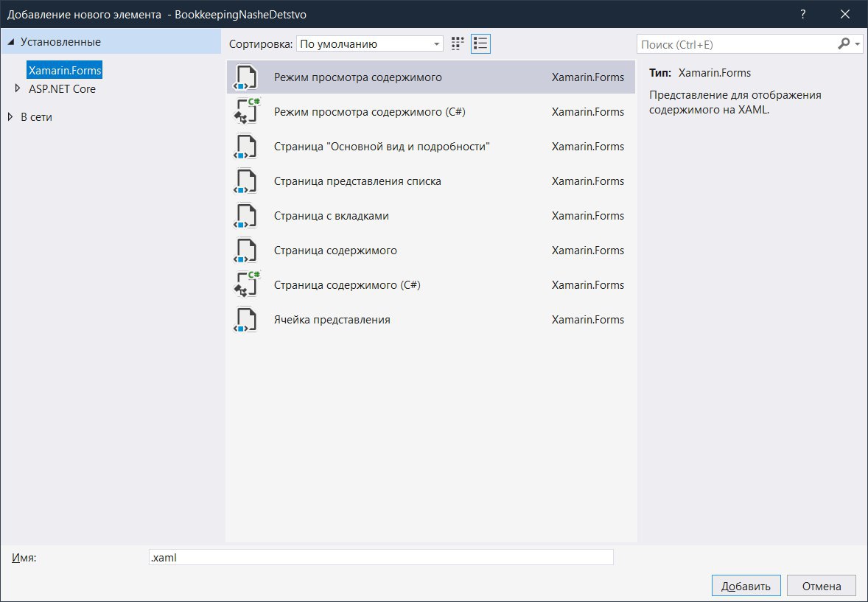The image size is (868, 602).
Task: Click icon of 'Страница с вкладками'
Action: coord(245,215)
